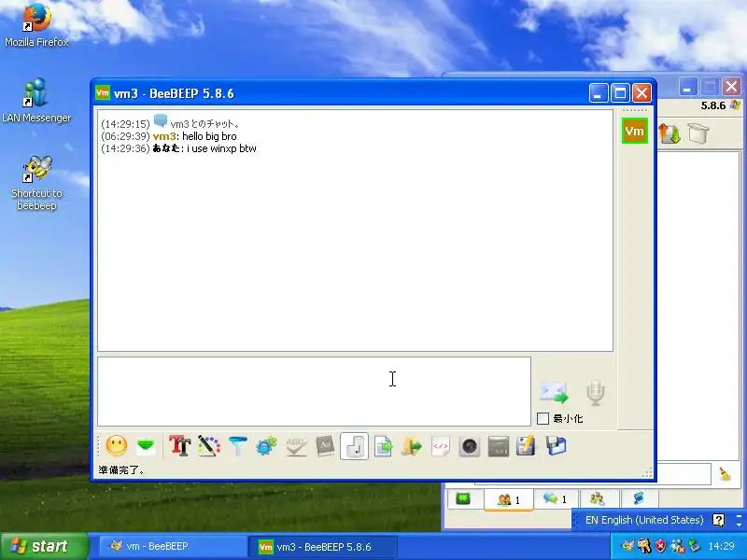Viewport: 747px width, 560px height.
Task: Open font color pencil palette
Action: point(208,446)
